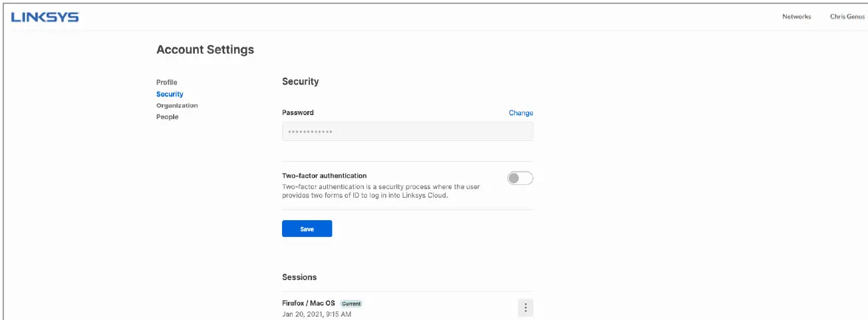Click the Jan 20, 2021 session timestamp
This screenshot has width=868, height=320.
[x=317, y=314]
